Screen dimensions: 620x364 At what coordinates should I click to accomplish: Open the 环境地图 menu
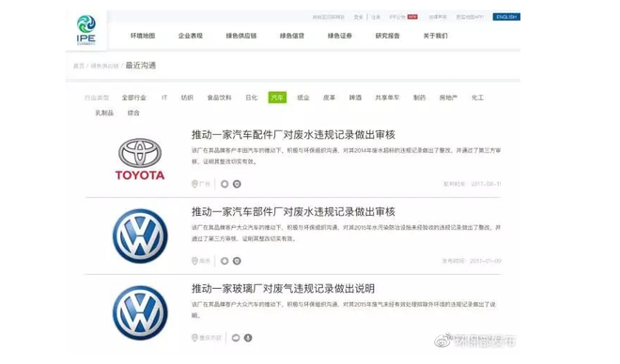point(143,36)
